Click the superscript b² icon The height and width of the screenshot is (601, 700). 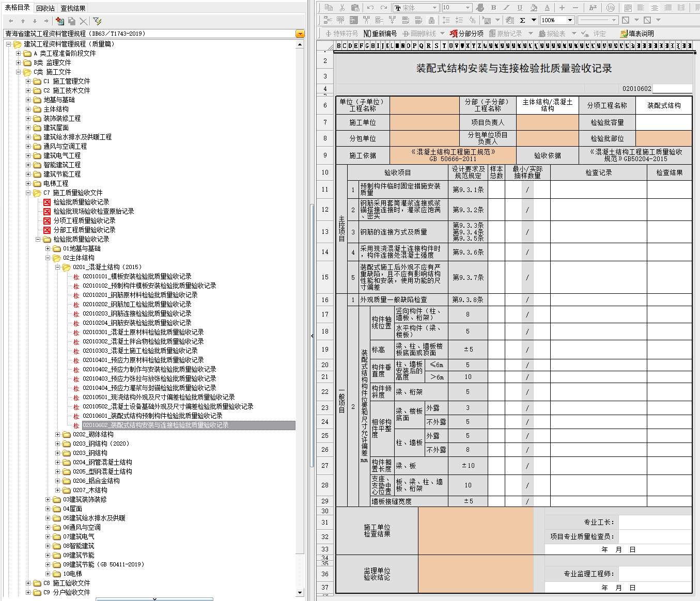[x=593, y=8]
